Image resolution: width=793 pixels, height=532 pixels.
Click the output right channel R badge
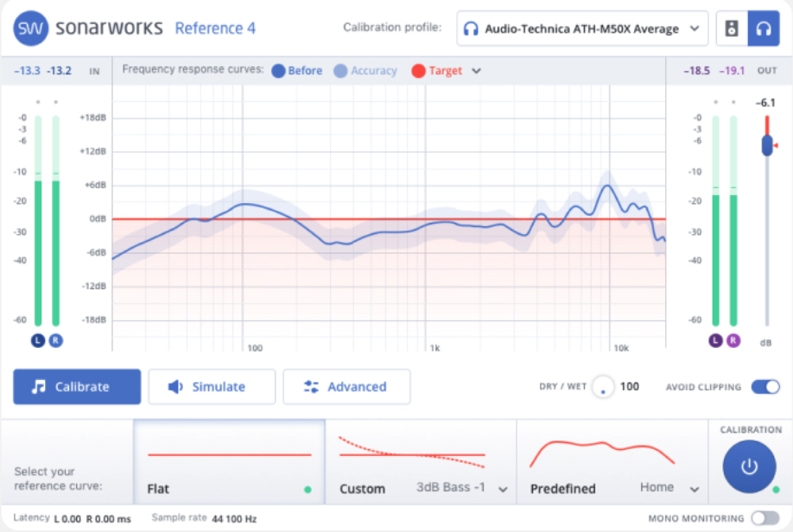tap(733, 340)
